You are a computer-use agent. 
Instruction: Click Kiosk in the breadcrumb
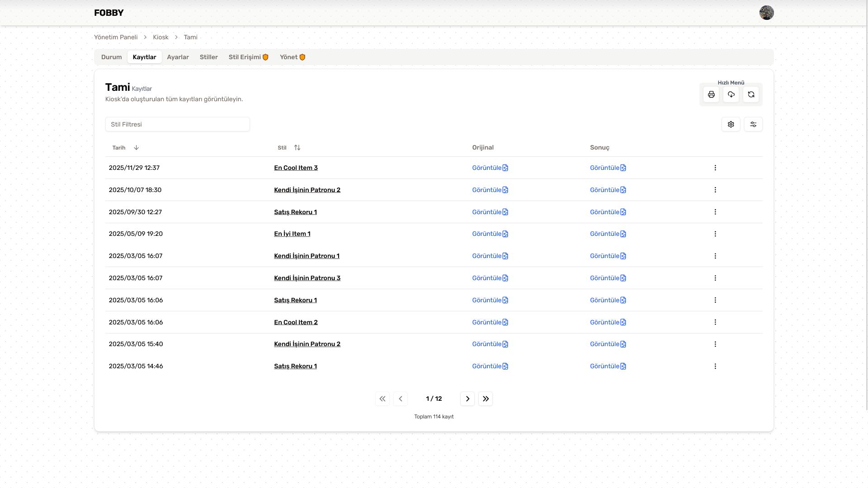pos(160,37)
